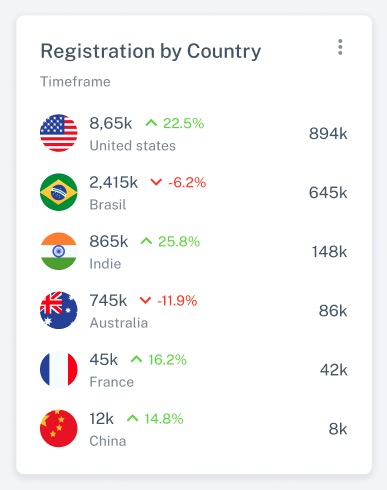Viewport: 387px width, 490px height.
Task: Click the red down arrow beside -11.9%
Action: coord(145,300)
